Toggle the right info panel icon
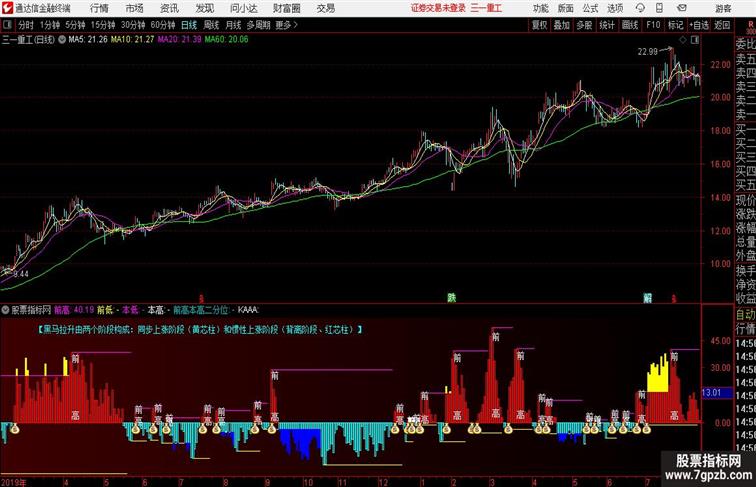 (695, 40)
